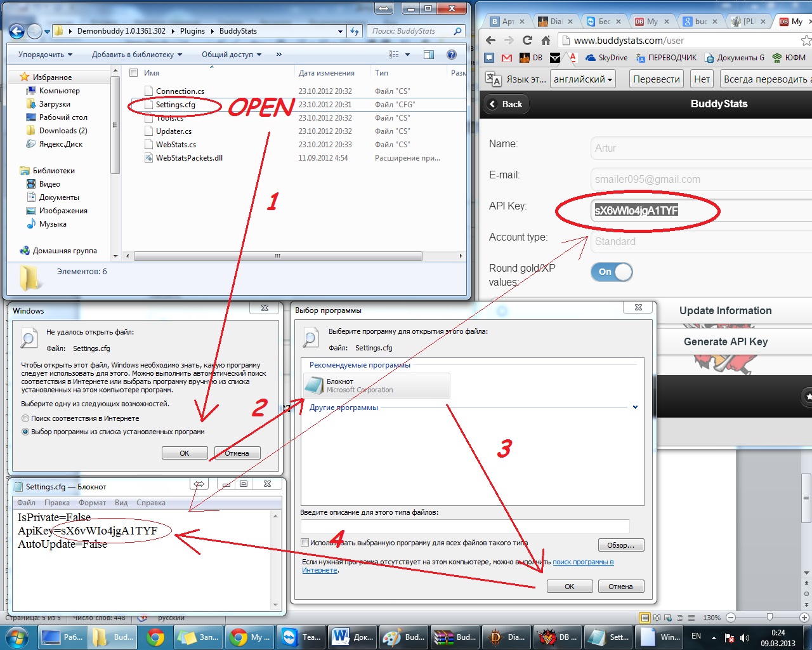Screen dimensions: 812x650
Task: Expand the Общий доступ dropdown
Action: [x=232, y=55]
